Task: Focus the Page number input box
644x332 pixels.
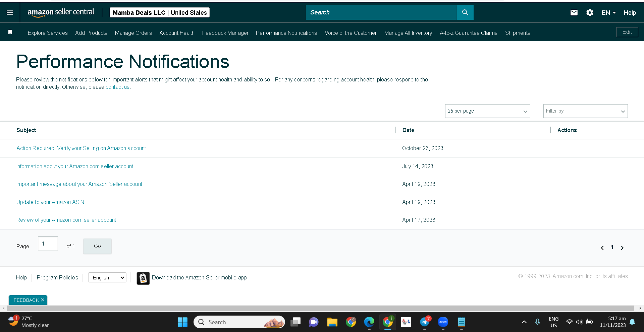Action: [x=48, y=244]
